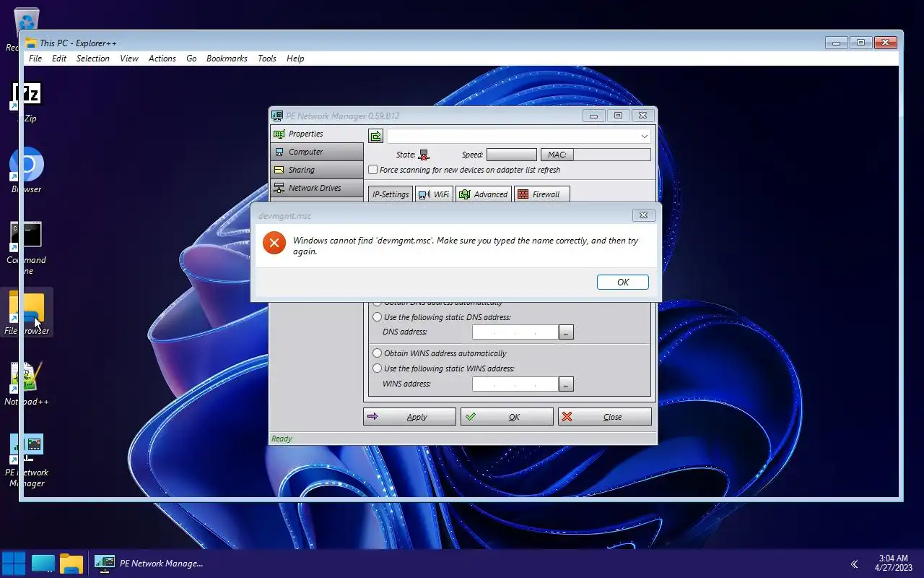Maximize the PE Network Manager window
Screen dimensions: 924x578
pyautogui.click(x=619, y=116)
